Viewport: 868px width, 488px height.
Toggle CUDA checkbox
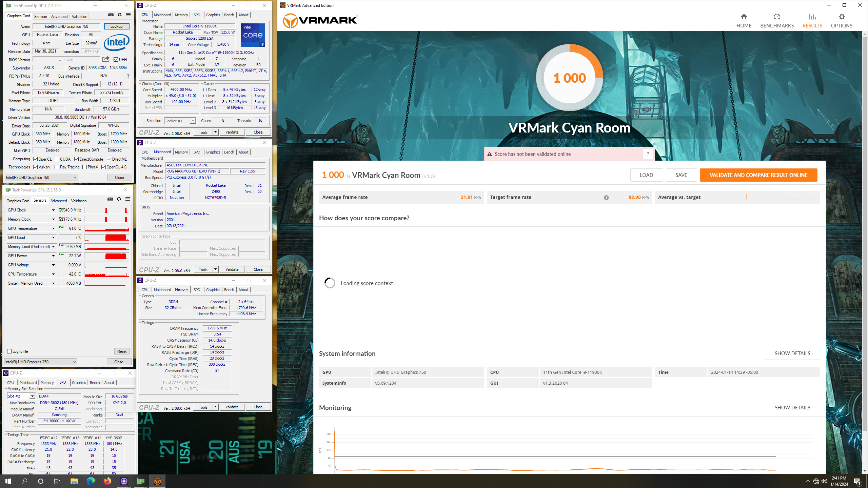click(x=57, y=159)
